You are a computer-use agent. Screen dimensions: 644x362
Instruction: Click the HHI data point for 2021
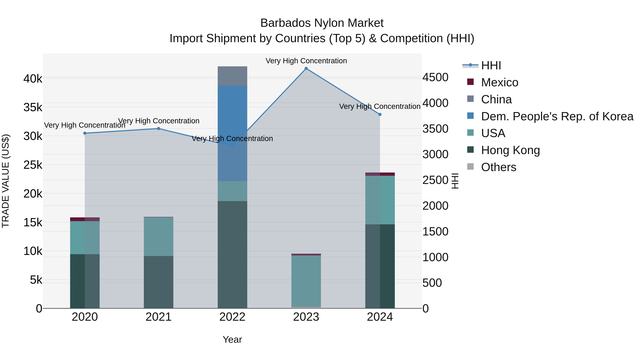(158, 129)
